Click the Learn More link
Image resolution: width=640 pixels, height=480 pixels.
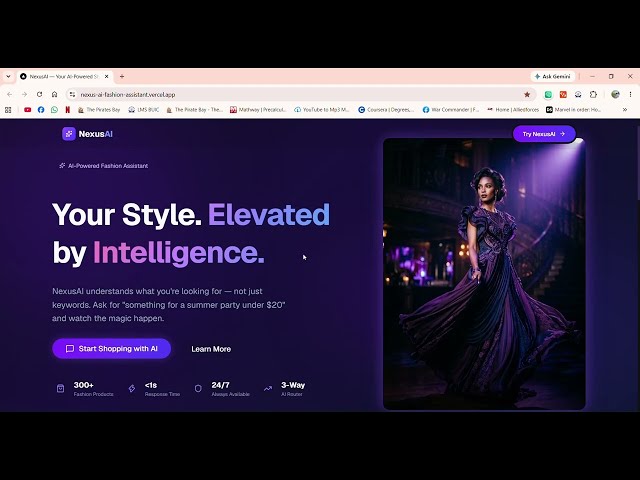tap(211, 349)
